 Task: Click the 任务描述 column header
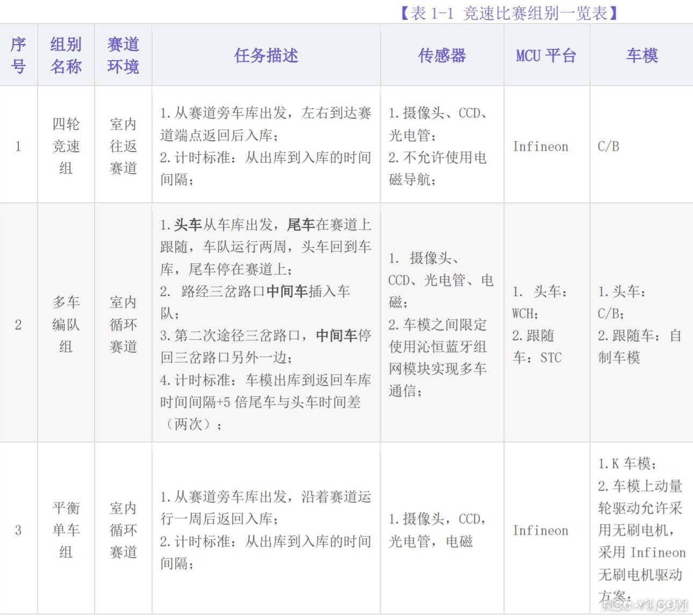tap(266, 55)
